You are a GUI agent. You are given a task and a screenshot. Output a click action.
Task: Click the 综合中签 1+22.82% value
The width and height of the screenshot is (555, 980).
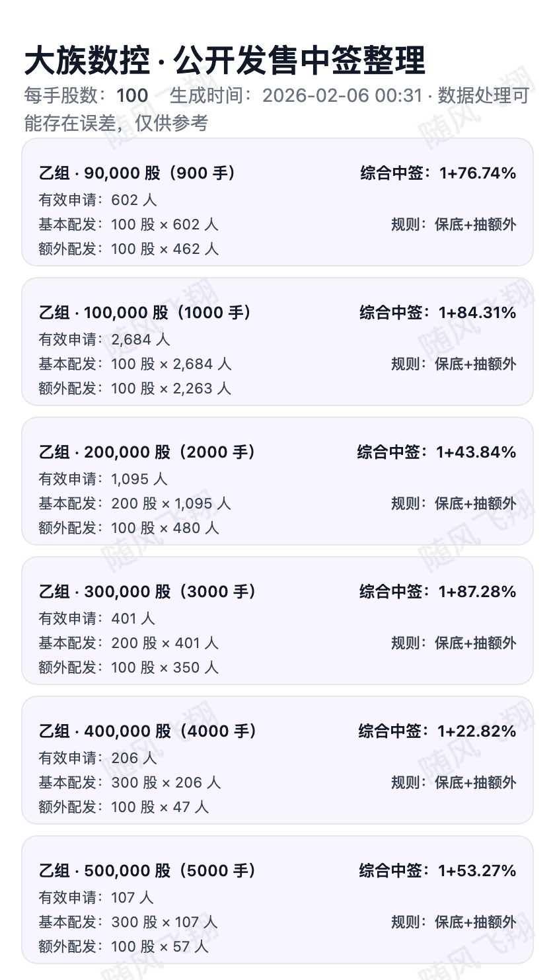click(x=437, y=731)
